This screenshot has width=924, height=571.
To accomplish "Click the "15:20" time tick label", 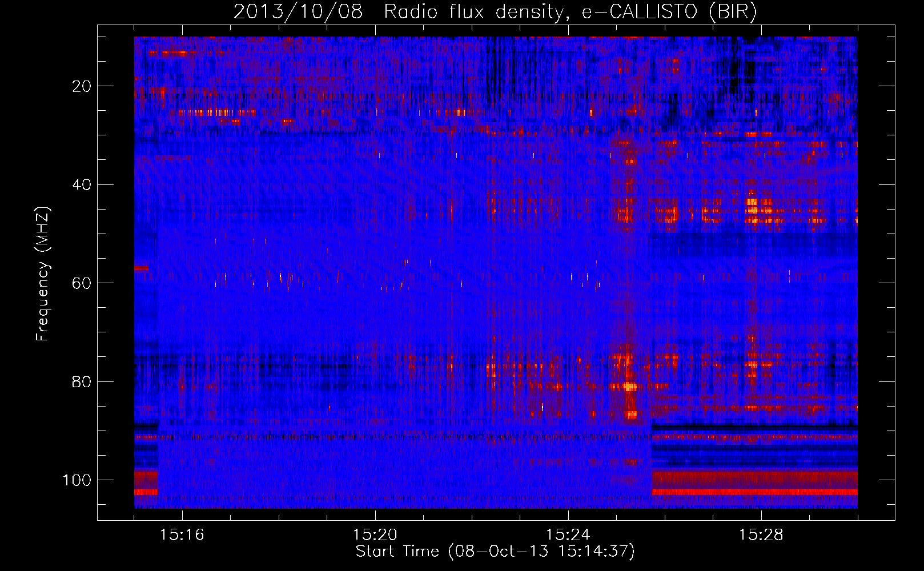I will [375, 535].
